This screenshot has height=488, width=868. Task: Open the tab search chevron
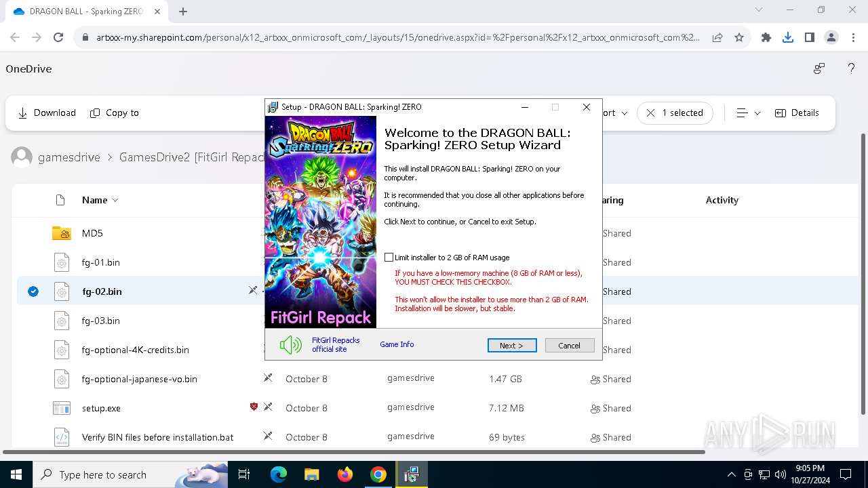tap(759, 9)
